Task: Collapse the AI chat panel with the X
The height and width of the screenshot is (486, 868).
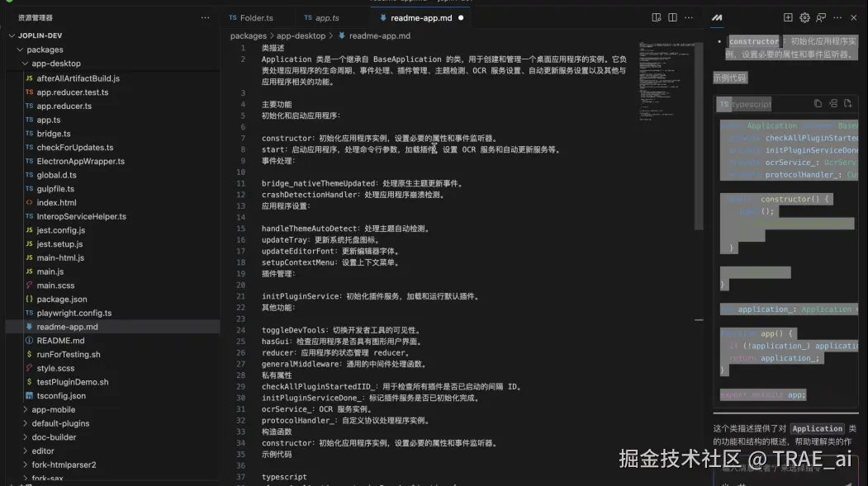Action: point(854,17)
